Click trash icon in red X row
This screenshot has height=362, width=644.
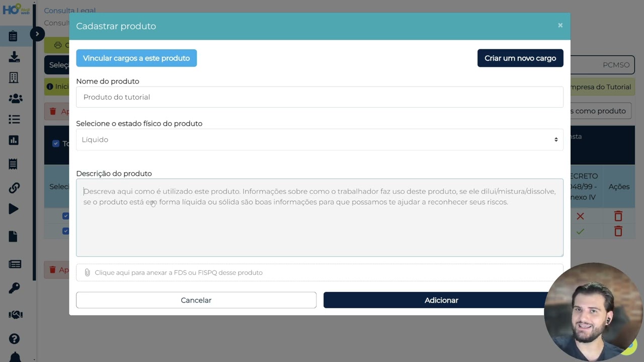(x=618, y=216)
